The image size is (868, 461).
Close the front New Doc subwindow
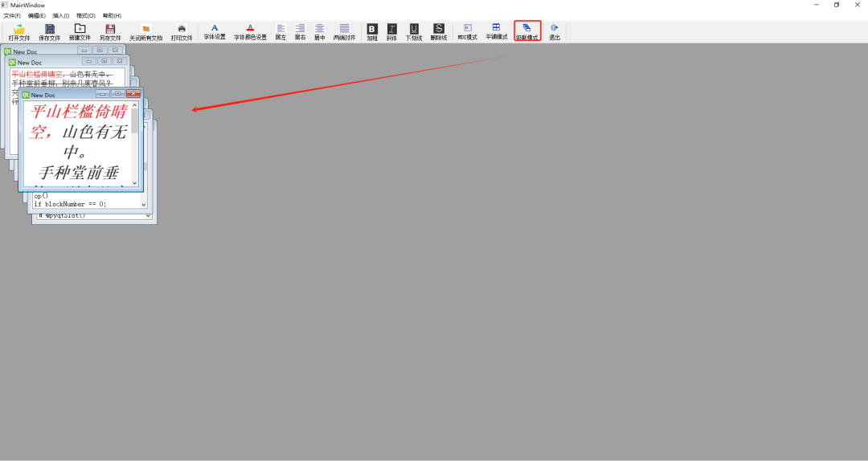click(x=133, y=93)
